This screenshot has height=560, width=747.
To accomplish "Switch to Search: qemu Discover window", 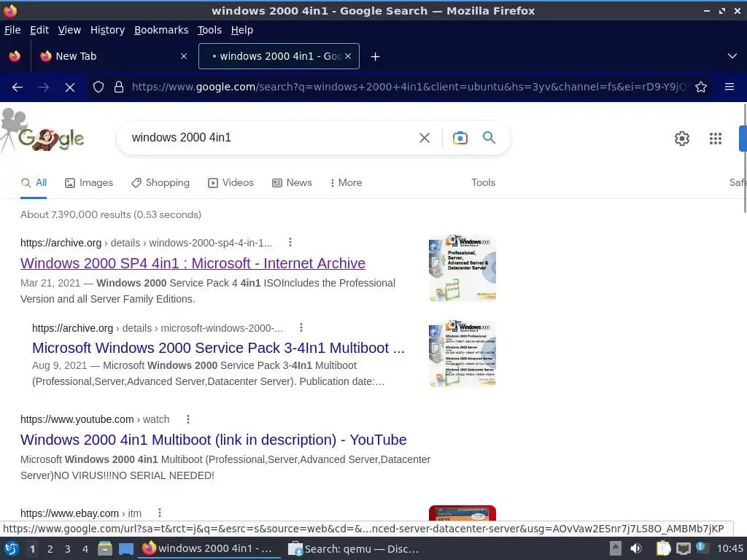I will [x=355, y=549].
